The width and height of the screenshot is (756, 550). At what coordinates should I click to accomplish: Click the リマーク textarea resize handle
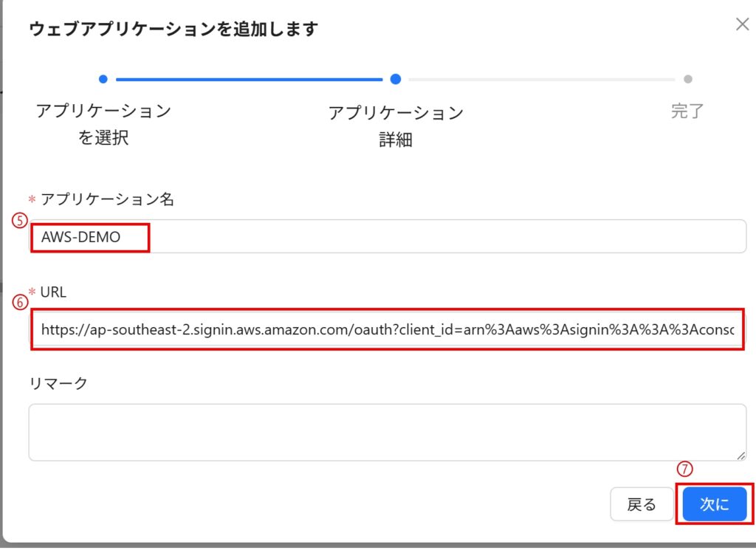tap(741, 456)
